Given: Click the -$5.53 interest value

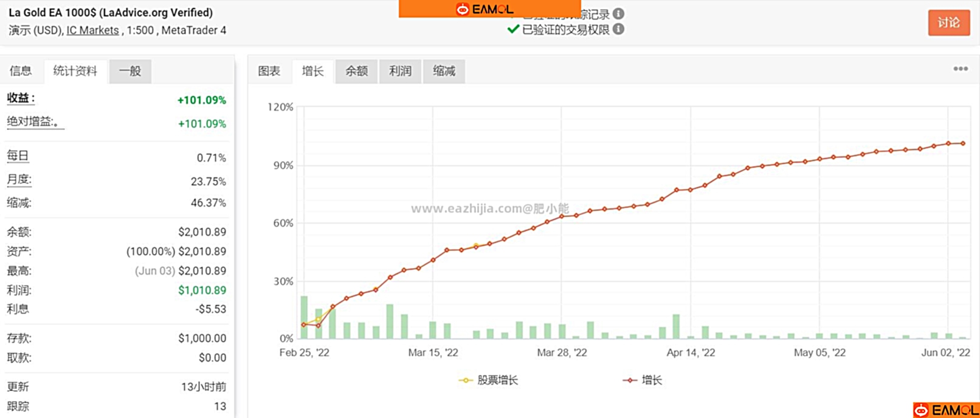Looking at the screenshot, I should [x=211, y=309].
